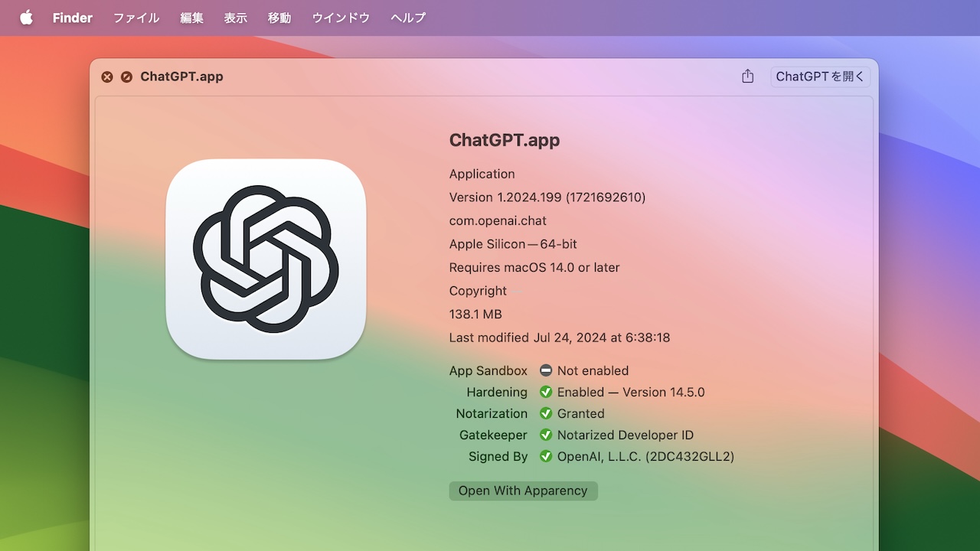This screenshot has height=551, width=980.
Task: Click Enabled — Version 14.5.0 value
Action: coord(631,392)
